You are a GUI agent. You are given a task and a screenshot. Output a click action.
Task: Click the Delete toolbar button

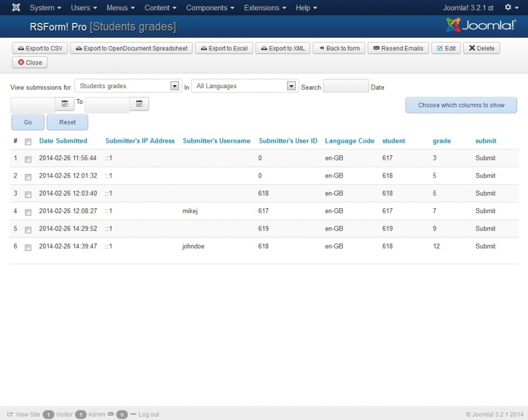(x=482, y=48)
